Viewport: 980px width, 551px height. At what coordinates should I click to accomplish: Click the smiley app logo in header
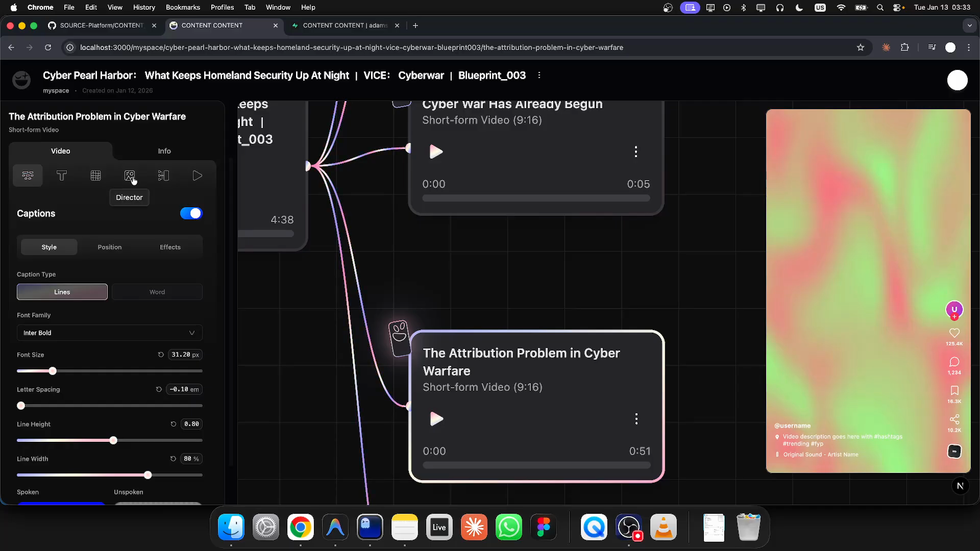click(21, 80)
